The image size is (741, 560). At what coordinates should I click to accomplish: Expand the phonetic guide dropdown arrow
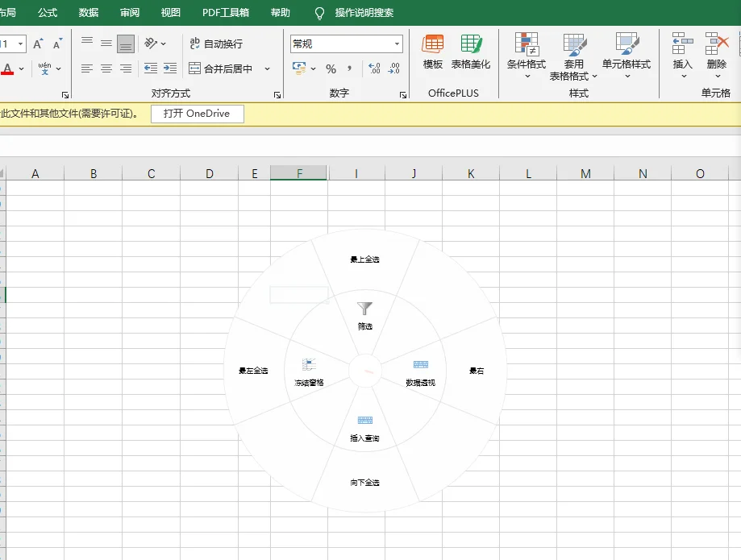click(x=59, y=69)
